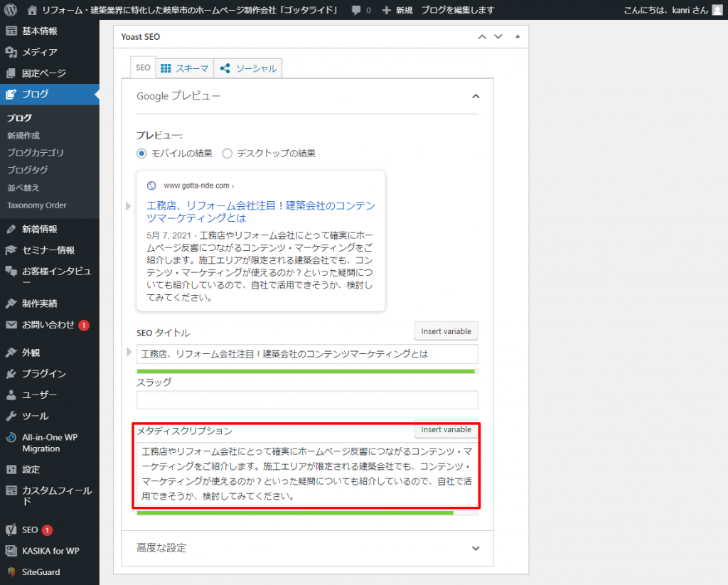Open the SiteGuard menu item
Image resolution: width=728 pixels, height=585 pixels.
[41, 572]
